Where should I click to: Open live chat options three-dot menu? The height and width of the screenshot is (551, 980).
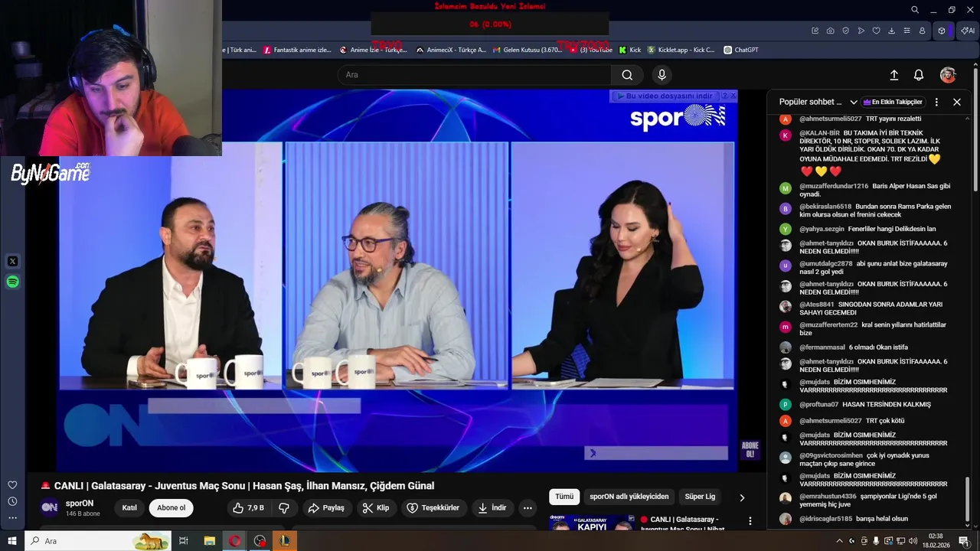click(936, 102)
